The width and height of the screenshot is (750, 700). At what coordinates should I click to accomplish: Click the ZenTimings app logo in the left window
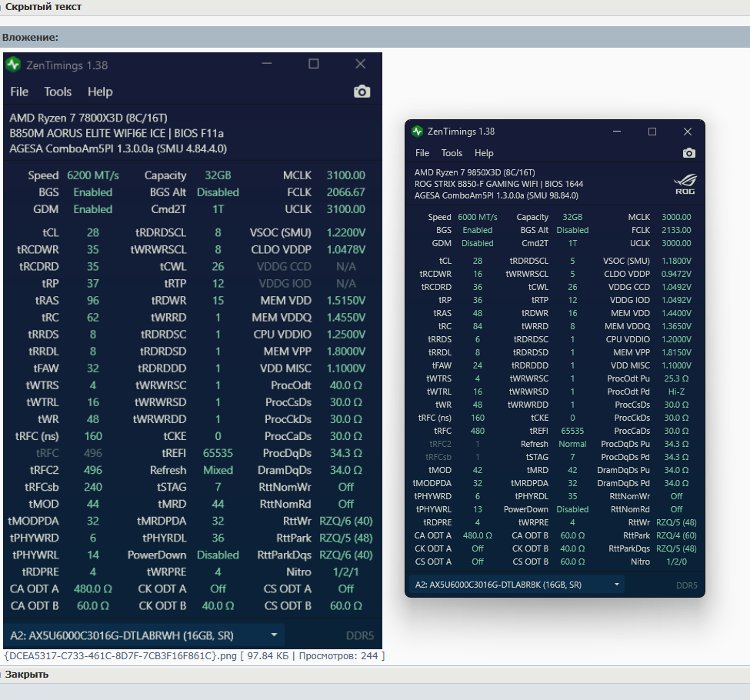(13, 65)
